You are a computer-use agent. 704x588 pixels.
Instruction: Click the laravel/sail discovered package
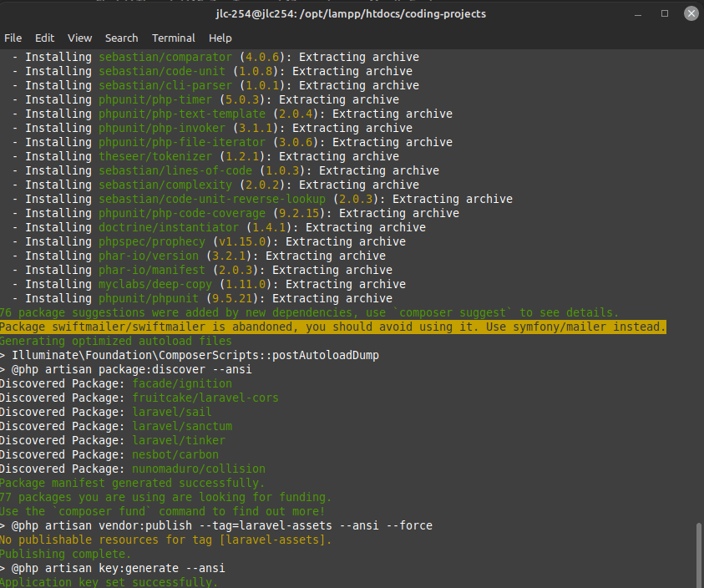(x=172, y=412)
